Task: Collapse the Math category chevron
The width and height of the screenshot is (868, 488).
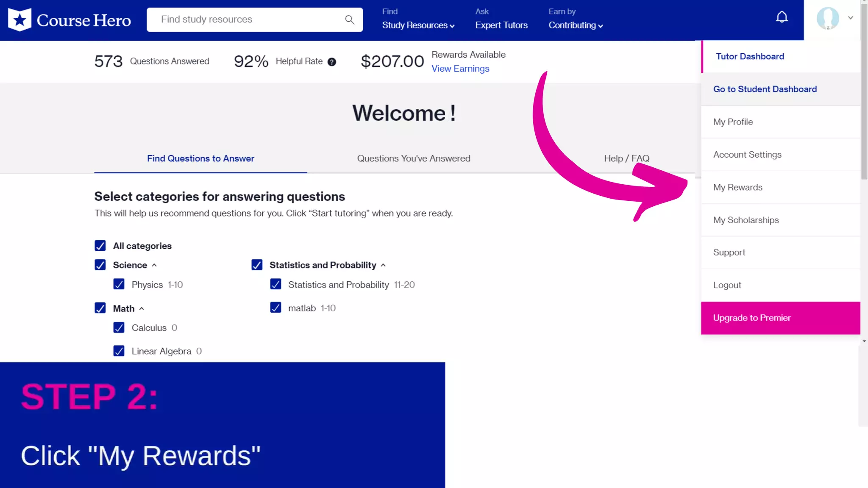Action: [x=142, y=308]
